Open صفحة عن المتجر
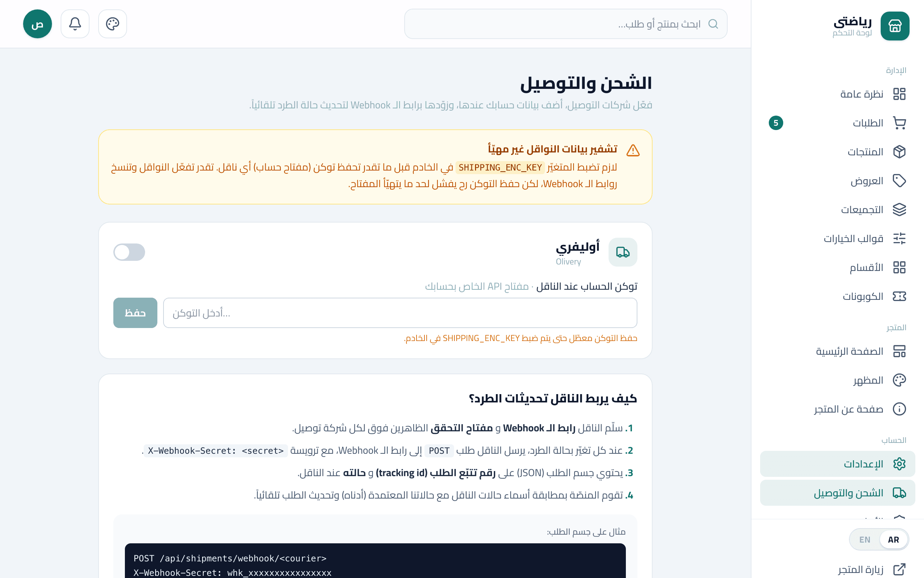924x578 pixels. 837,409
